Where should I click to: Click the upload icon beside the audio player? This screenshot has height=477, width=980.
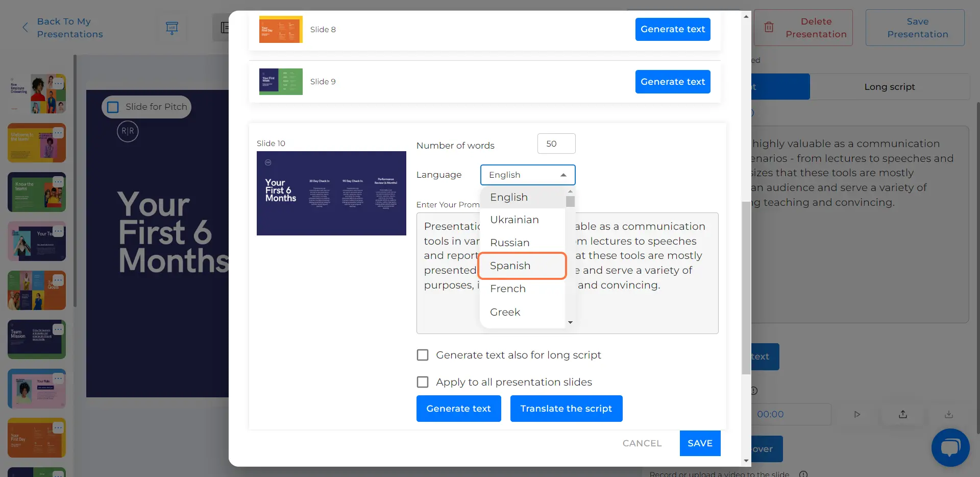click(x=902, y=414)
